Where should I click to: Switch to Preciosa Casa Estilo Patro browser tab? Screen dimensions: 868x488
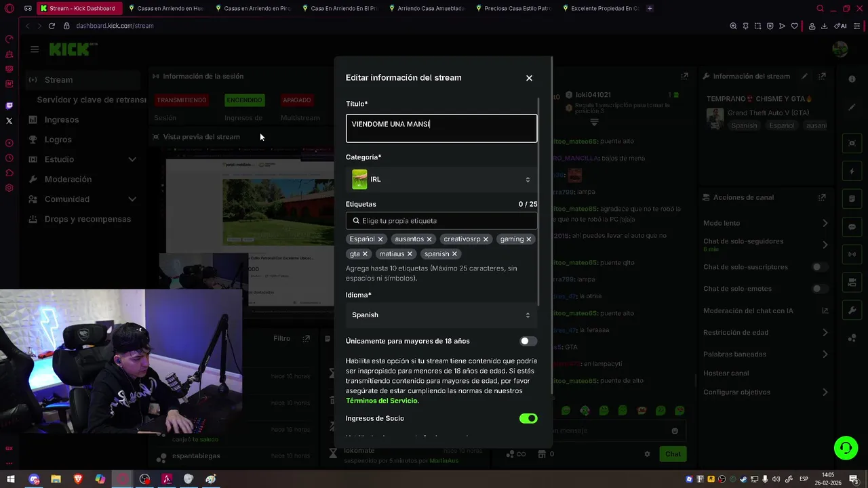(513, 8)
